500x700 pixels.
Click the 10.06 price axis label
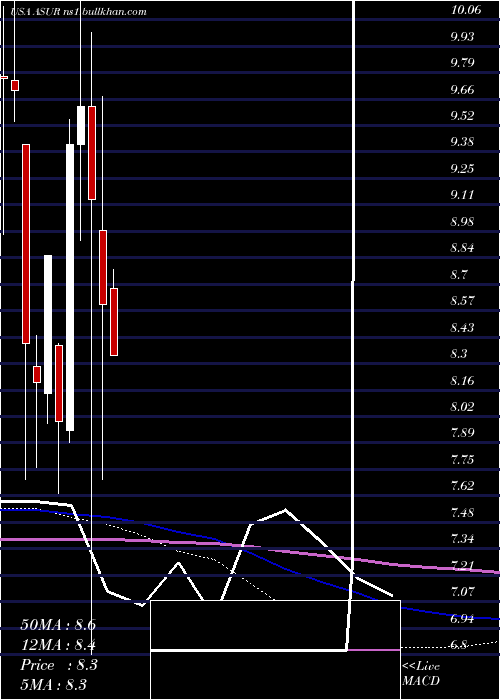point(466,10)
